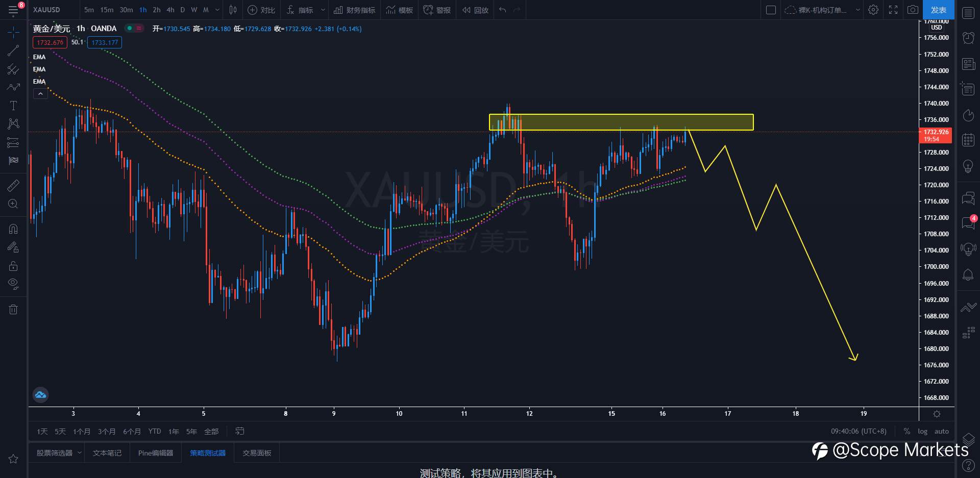The width and height of the screenshot is (980, 478).
Task: Click the blue buy price 1733.177
Action: (105, 42)
